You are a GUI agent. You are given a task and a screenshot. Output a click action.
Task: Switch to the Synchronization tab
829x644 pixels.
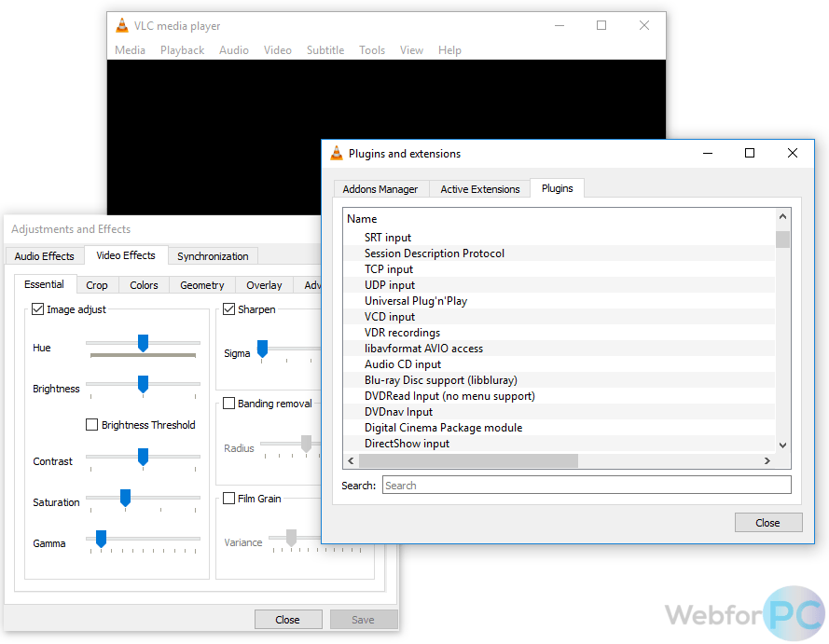coord(213,255)
